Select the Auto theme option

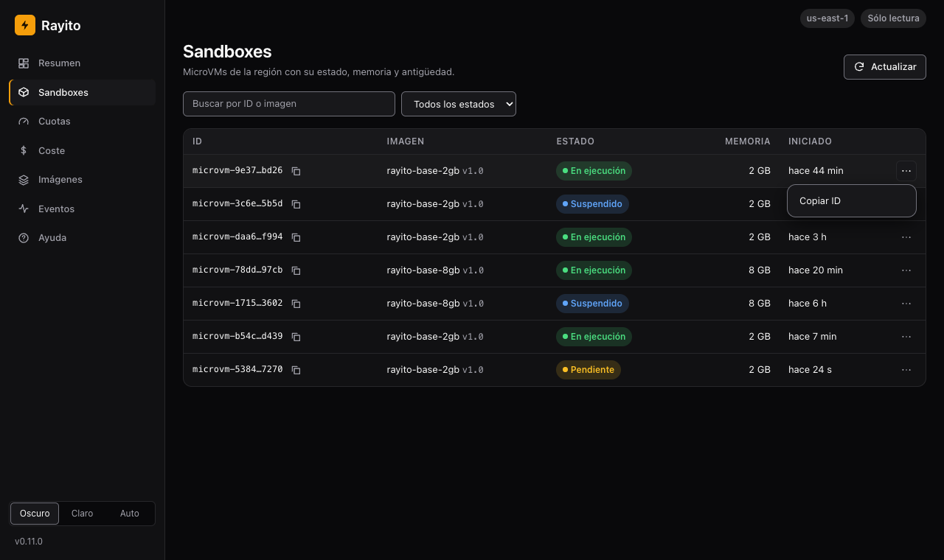pyautogui.click(x=130, y=514)
